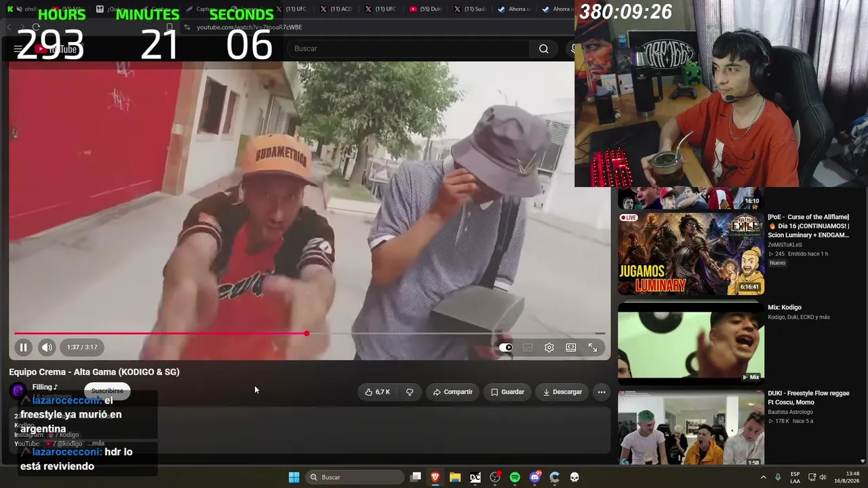Open Task View on the taskbar
The height and width of the screenshot is (488, 868).
(x=416, y=477)
